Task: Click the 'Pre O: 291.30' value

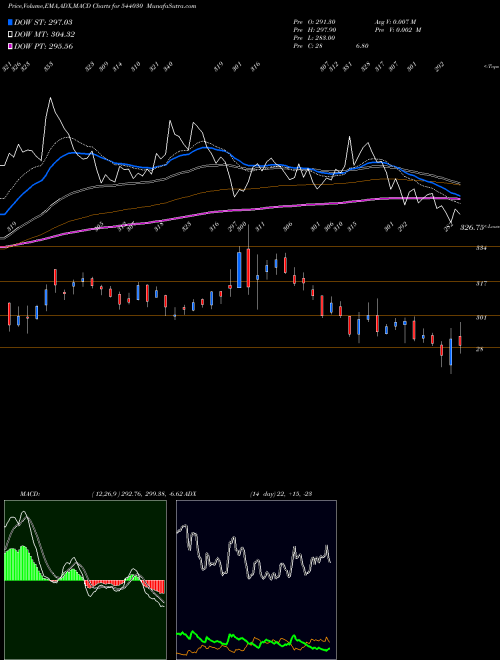Action: pyautogui.click(x=314, y=22)
